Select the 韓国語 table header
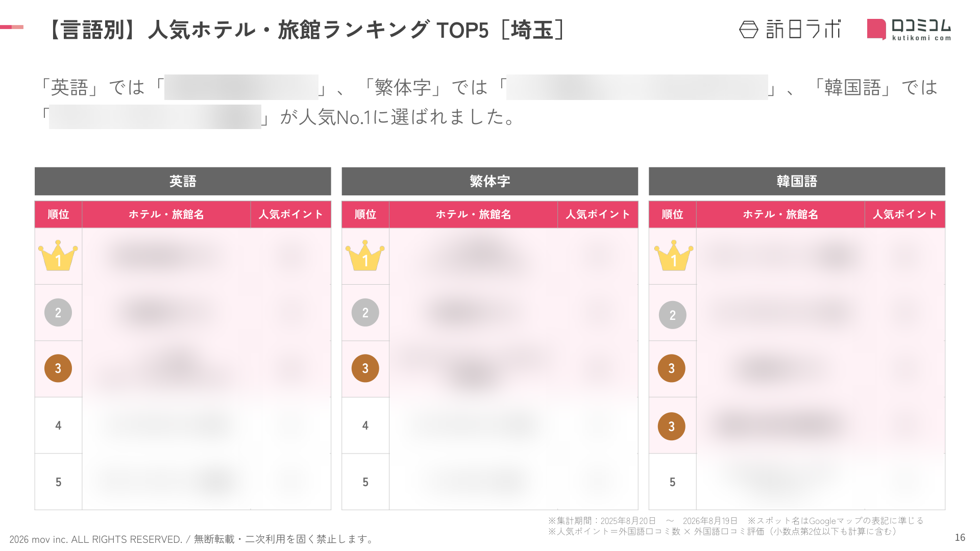 click(797, 181)
